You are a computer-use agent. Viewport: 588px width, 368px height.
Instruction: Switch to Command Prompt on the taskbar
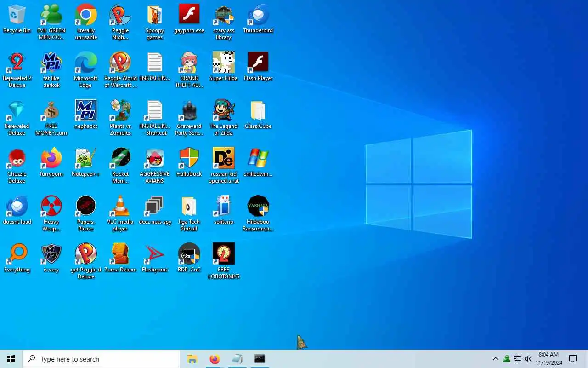pos(260,359)
